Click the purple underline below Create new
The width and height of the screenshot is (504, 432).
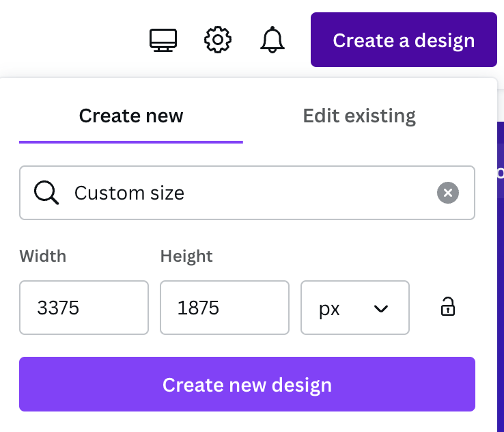(x=131, y=142)
